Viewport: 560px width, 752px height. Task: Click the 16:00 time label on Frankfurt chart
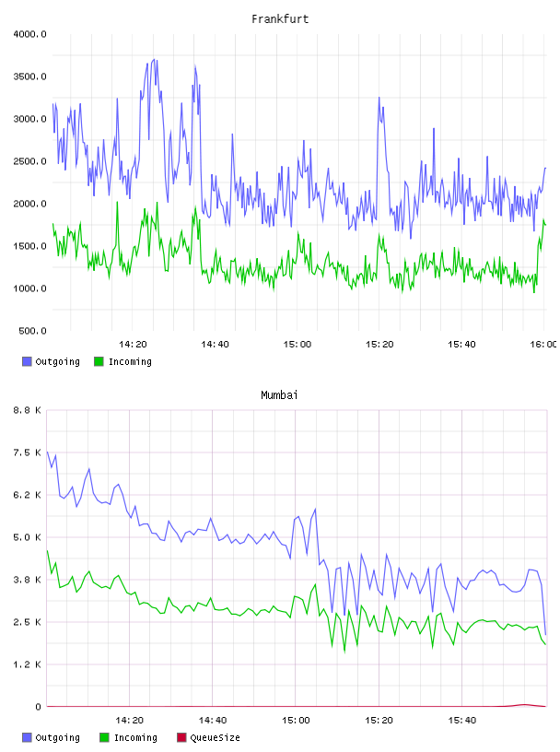click(x=543, y=345)
